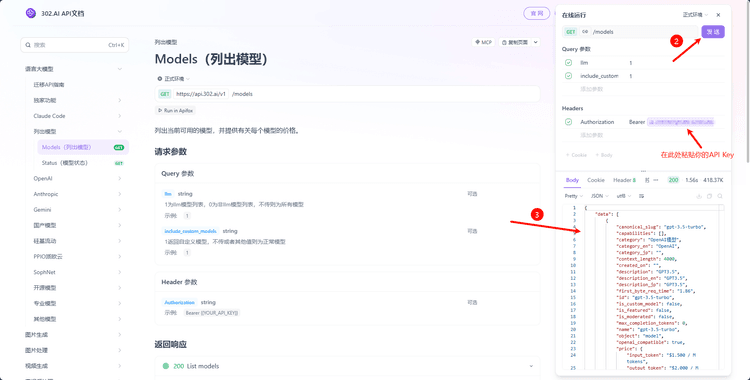Switch to the Body response tab
This screenshot has height=380, width=750.
(x=572, y=180)
